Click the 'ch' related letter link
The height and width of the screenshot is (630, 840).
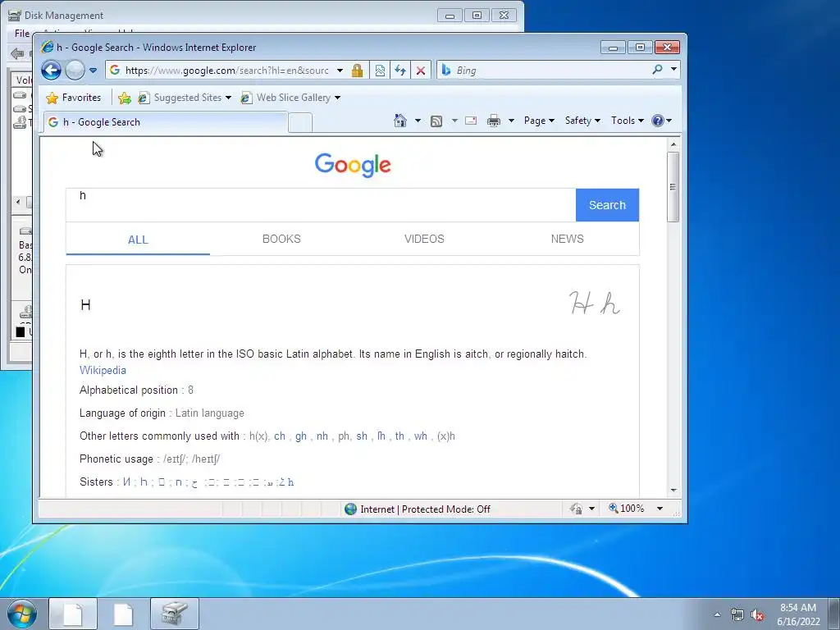[280, 436]
